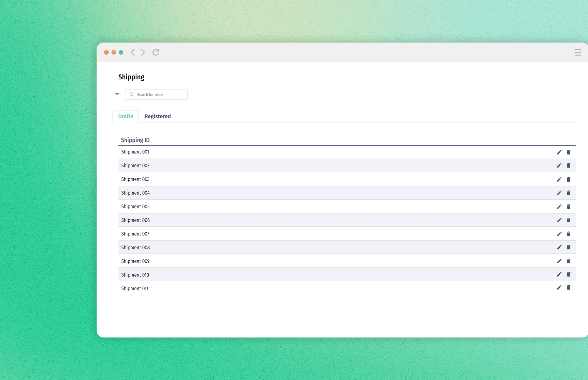Select the Shipment 004 row text

point(135,193)
